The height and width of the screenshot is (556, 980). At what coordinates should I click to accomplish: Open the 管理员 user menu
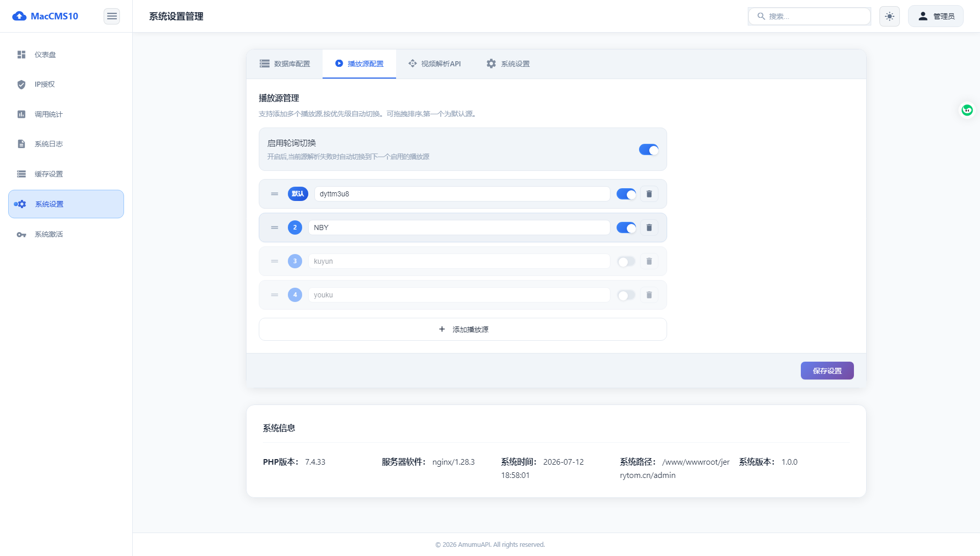pos(936,16)
